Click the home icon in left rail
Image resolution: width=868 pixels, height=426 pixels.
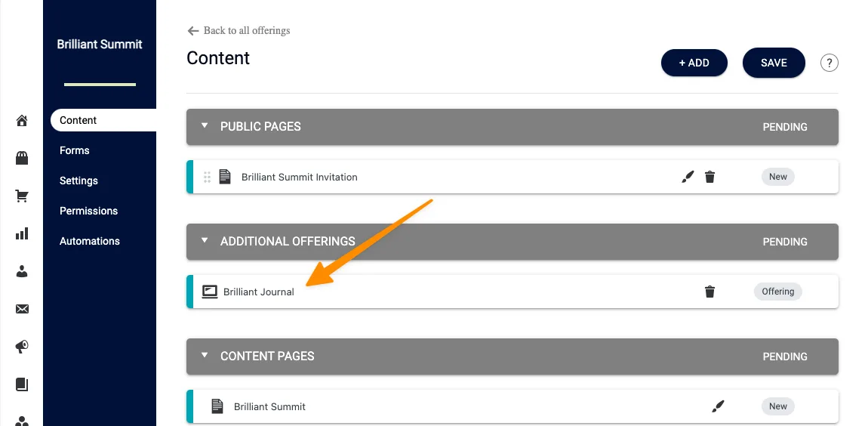click(22, 121)
